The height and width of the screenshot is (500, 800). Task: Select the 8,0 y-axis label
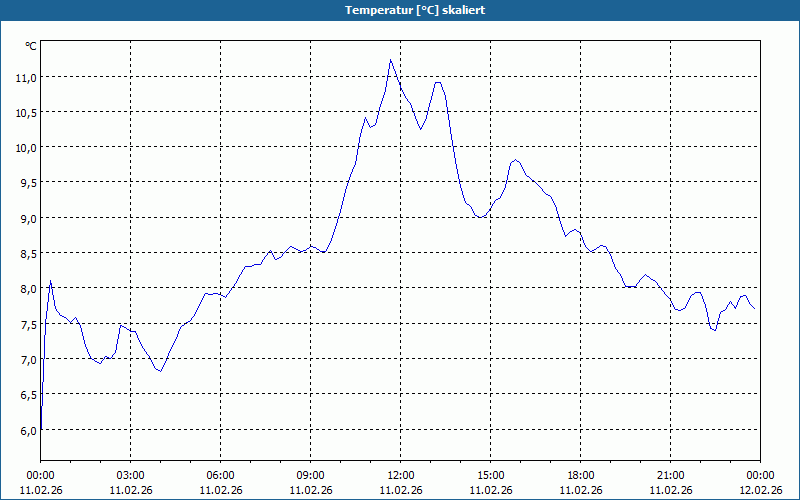coord(28,289)
